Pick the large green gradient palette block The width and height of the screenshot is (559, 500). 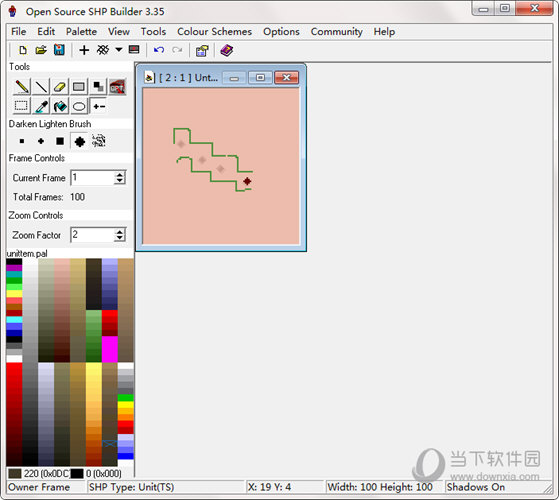click(x=94, y=336)
